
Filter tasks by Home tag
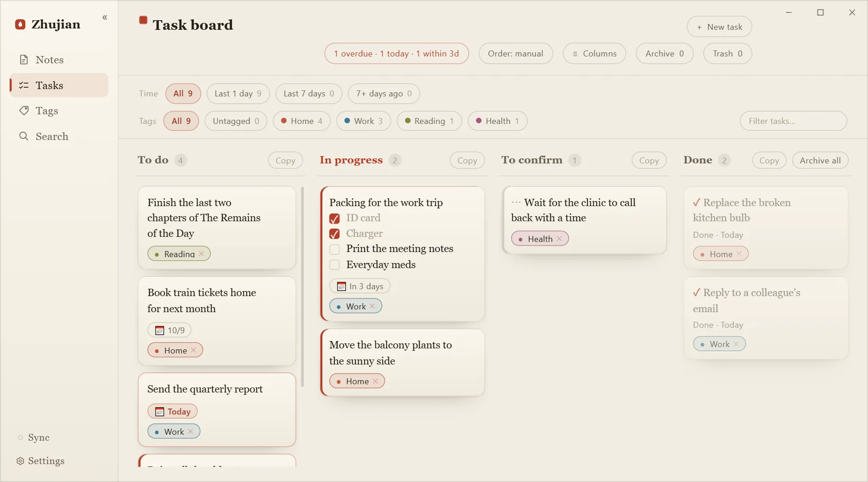302,121
